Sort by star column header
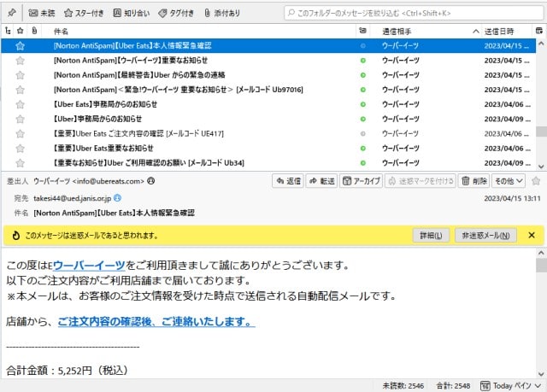Image resolution: width=547 pixels, height=392 pixels. pyautogui.click(x=21, y=31)
